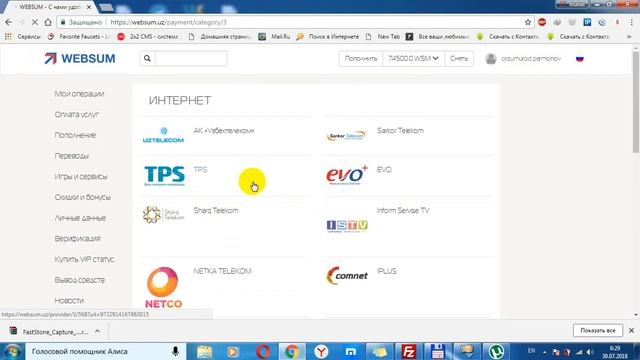Viewport: 640px width, 360px height.
Task: Open the Sarkor Telekom text link
Action: pyautogui.click(x=400, y=131)
